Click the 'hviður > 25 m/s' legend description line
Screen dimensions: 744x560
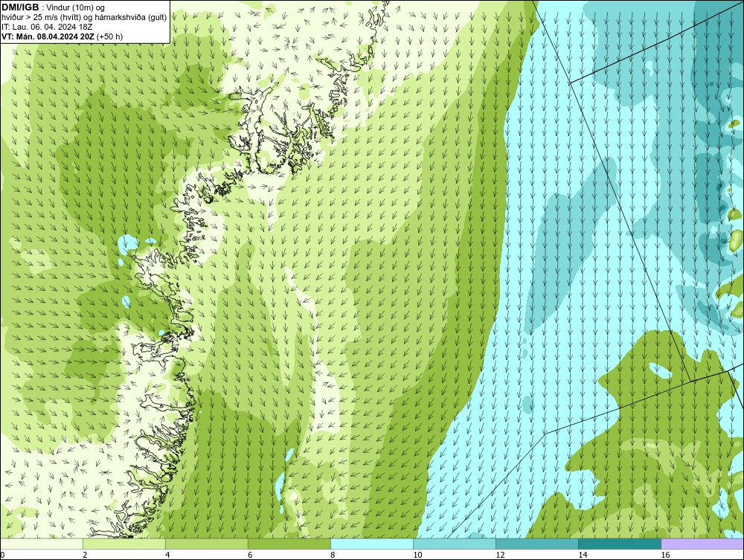pos(84,18)
